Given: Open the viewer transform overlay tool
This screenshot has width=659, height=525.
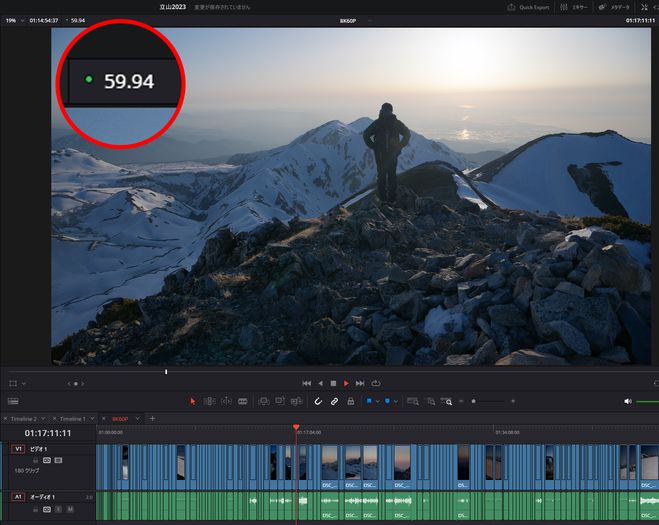Looking at the screenshot, I should coord(13,384).
